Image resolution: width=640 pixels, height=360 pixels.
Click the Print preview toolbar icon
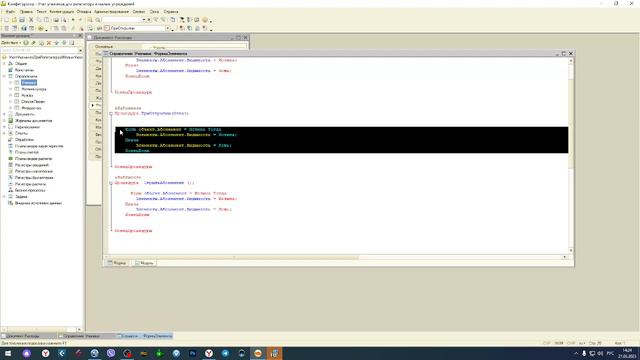[64, 20]
